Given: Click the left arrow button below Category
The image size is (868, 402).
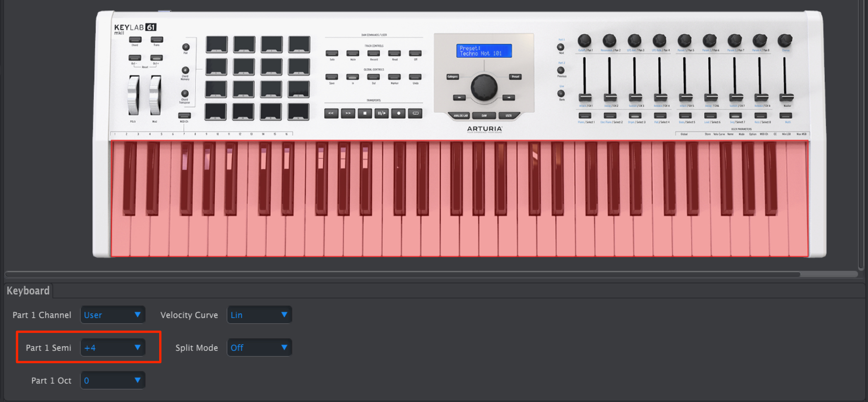Looking at the screenshot, I should pyautogui.click(x=459, y=97).
